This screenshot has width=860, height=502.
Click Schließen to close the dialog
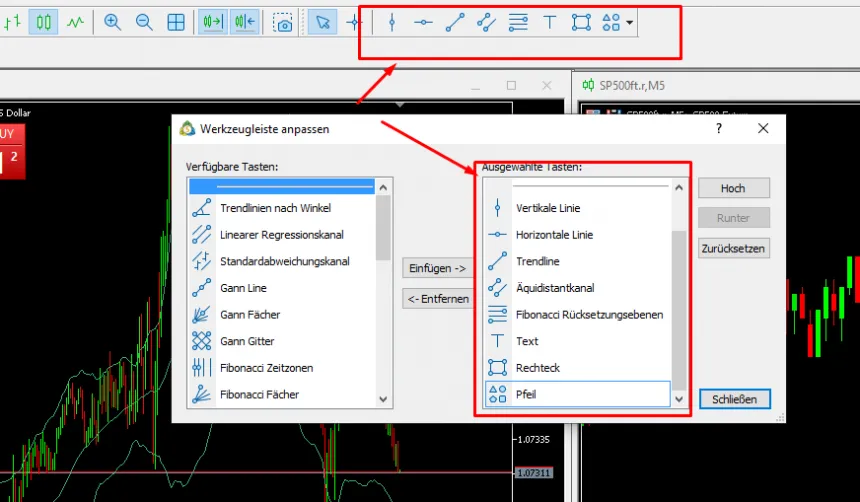(x=735, y=399)
